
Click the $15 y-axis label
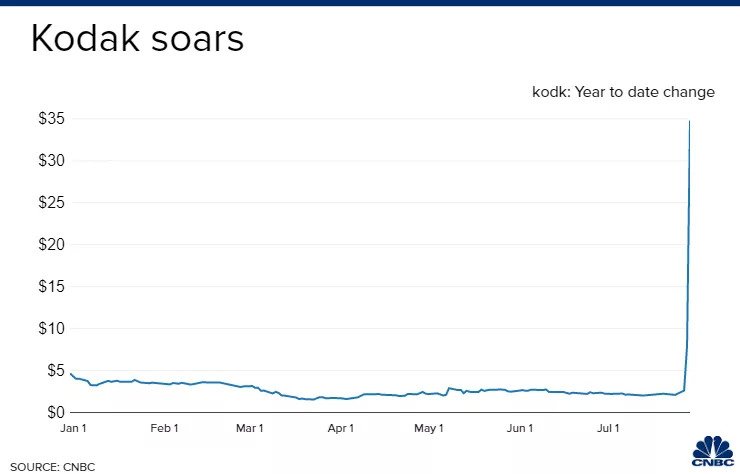pos(52,287)
